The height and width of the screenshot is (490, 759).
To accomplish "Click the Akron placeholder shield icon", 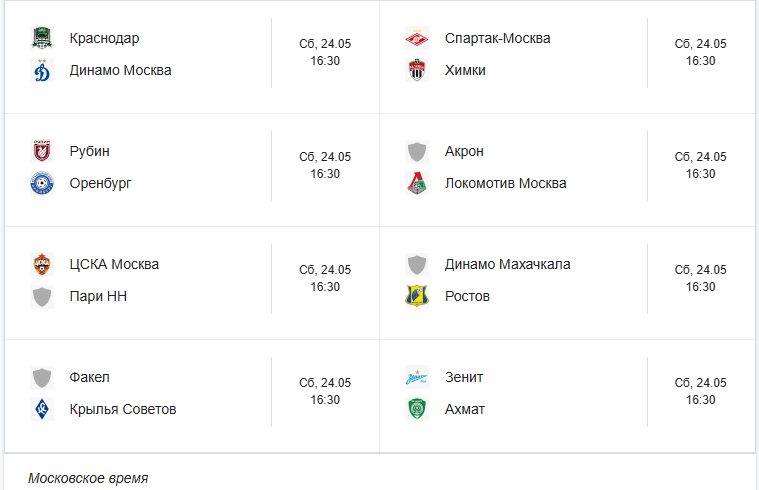I will coord(417,151).
